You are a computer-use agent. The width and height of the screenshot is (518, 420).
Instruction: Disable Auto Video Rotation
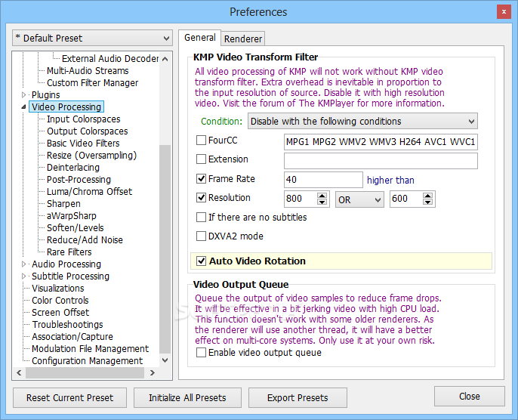(x=201, y=261)
